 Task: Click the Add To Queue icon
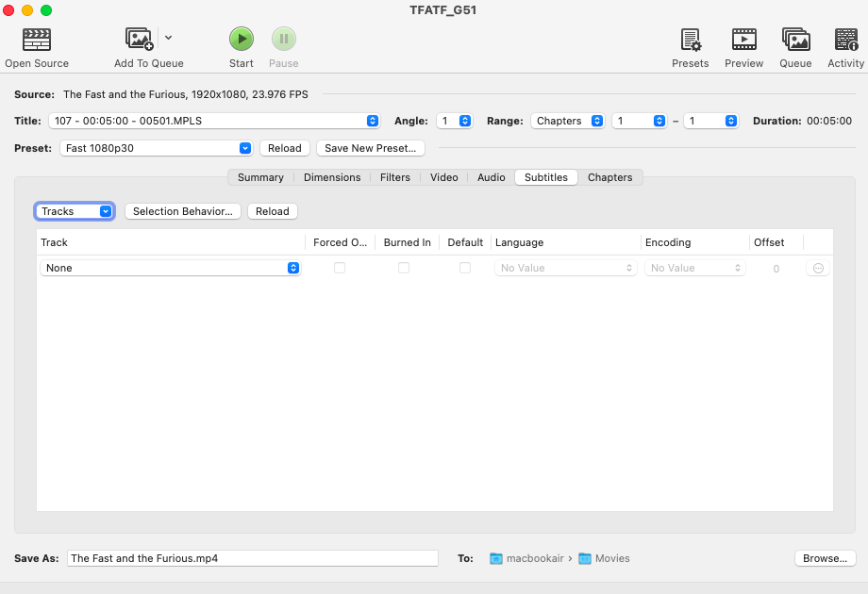point(140,40)
